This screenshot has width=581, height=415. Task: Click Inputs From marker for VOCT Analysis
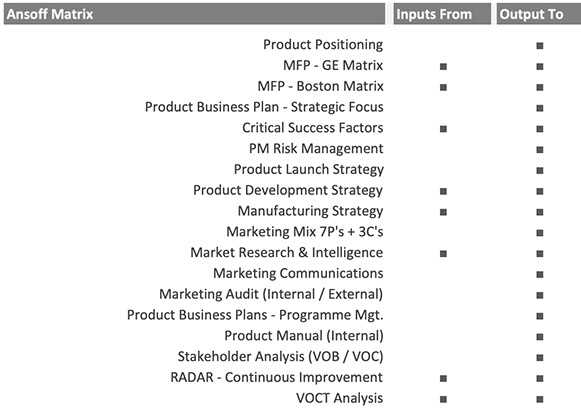(x=443, y=399)
